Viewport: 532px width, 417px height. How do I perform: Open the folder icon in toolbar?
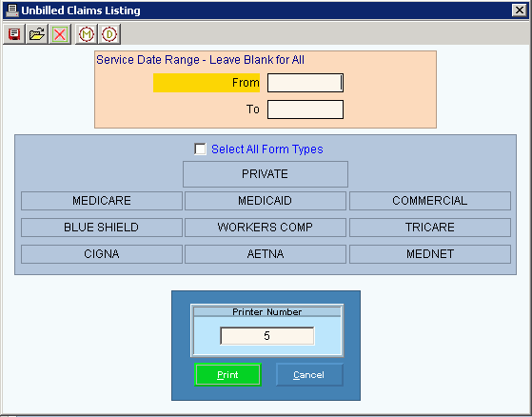point(37,34)
